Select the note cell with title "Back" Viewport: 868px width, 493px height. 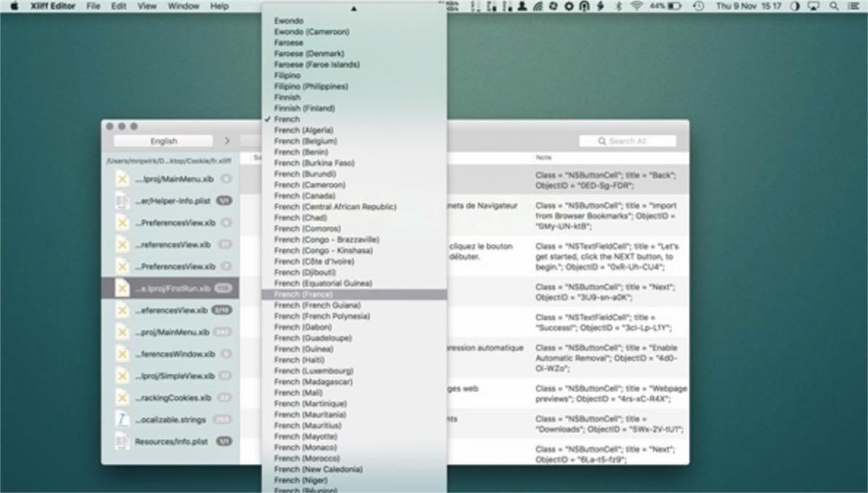pyautogui.click(x=605, y=180)
